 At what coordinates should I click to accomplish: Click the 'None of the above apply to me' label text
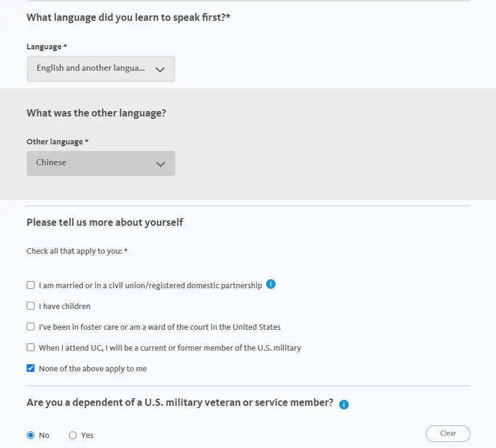pyautogui.click(x=93, y=368)
